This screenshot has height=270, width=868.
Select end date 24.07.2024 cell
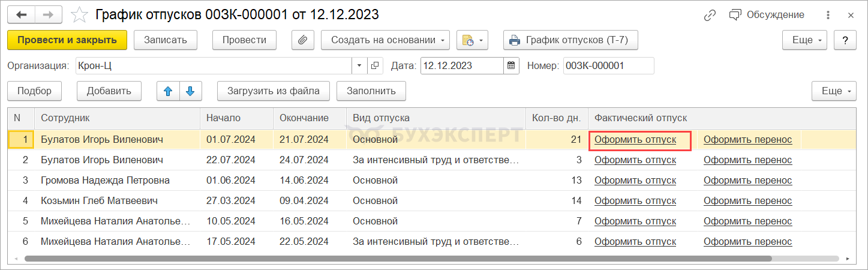pyautogui.click(x=310, y=160)
